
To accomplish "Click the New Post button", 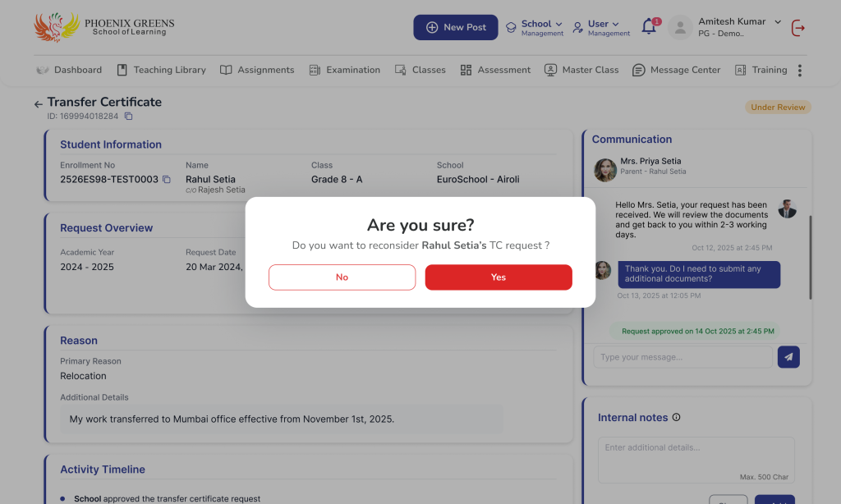I will [455, 27].
